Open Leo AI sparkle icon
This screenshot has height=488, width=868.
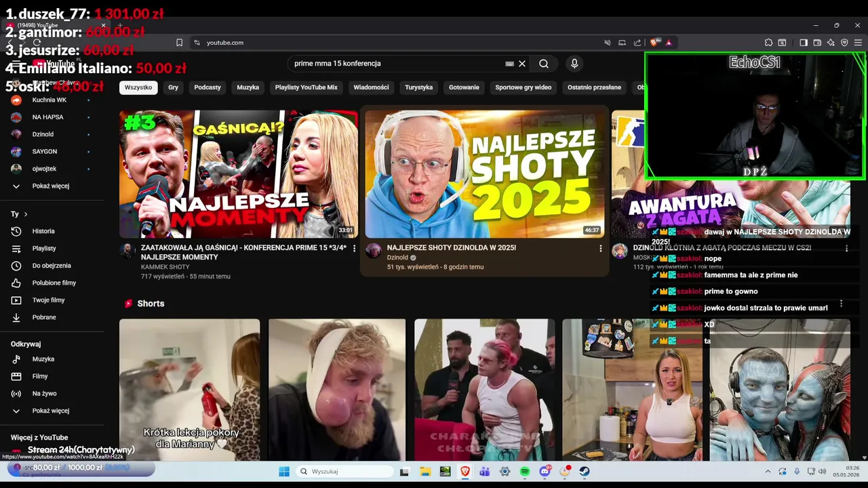click(x=831, y=43)
